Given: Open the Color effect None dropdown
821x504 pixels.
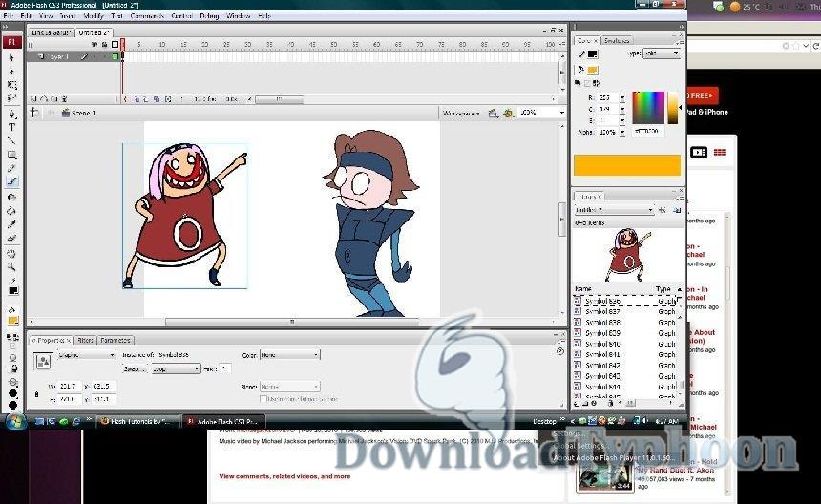Looking at the screenshot, I should tap(289, 355).
